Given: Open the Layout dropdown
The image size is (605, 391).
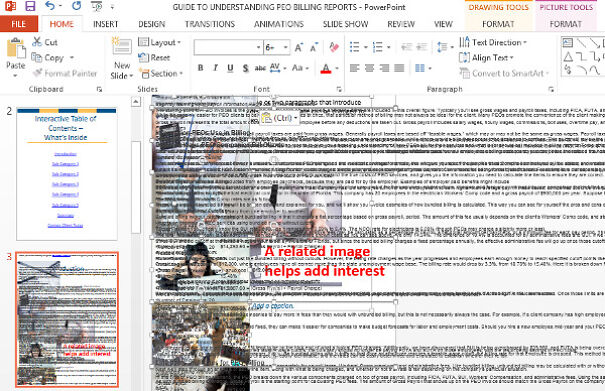Looking at the screenshot, I should point(159,42).
